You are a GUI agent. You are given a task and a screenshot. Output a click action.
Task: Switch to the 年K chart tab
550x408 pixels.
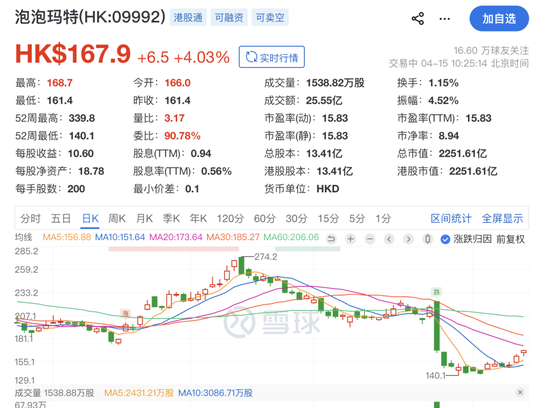point(198,219)
